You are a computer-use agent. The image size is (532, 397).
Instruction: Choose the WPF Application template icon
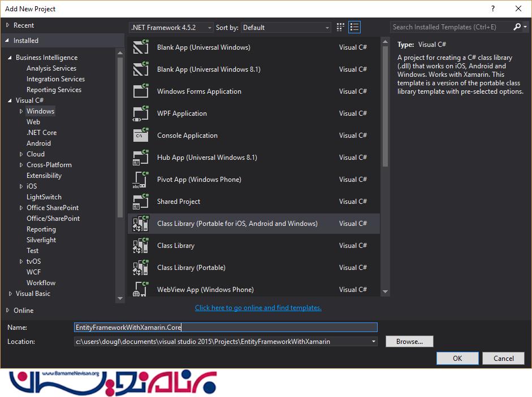click(140, 114)
